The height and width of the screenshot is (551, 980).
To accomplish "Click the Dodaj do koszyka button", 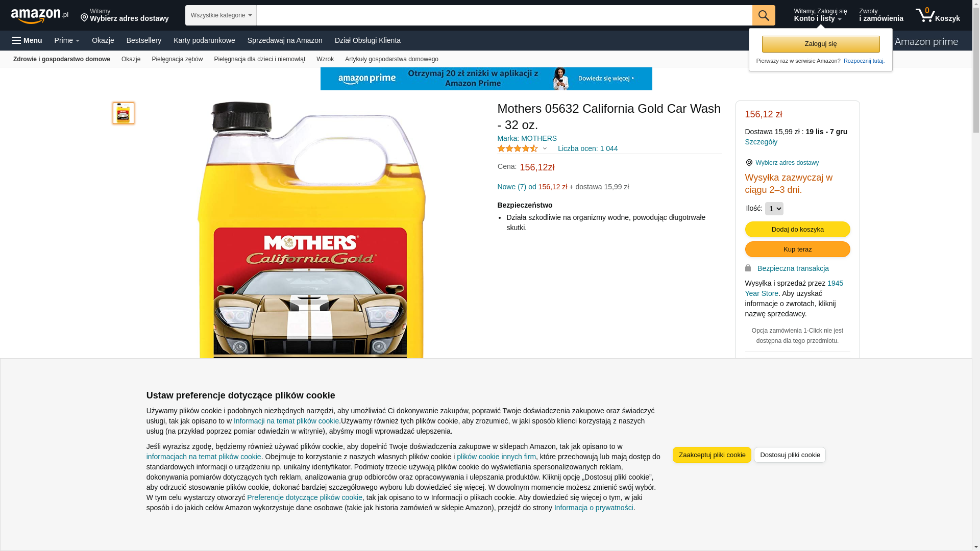I will coord(798,230).
